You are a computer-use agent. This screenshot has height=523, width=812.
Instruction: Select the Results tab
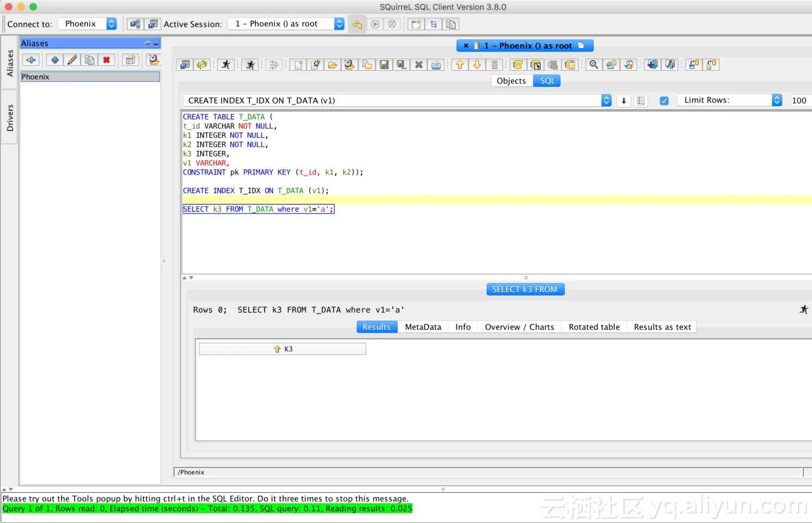[376, 327]
